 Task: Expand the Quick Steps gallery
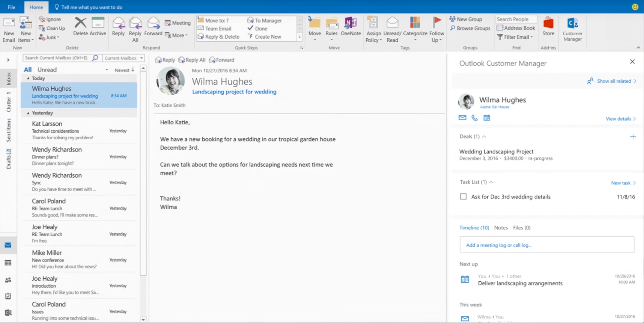[x=299, y=37]
